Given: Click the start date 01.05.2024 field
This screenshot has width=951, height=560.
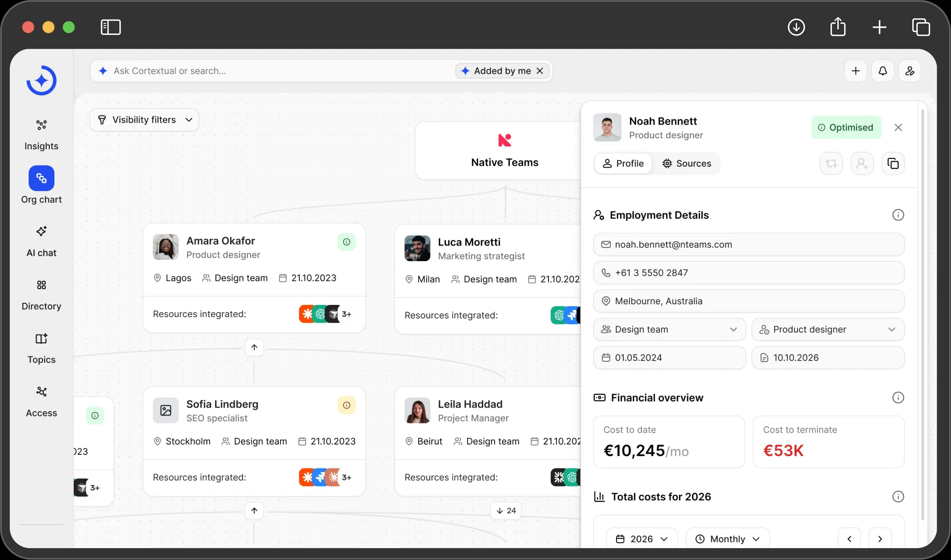Looking at the screenshot, I should tap(669, 358).
